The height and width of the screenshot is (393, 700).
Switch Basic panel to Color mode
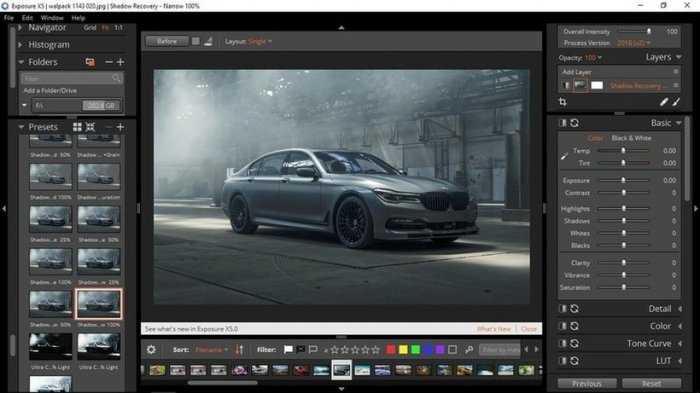click(595, 138)
